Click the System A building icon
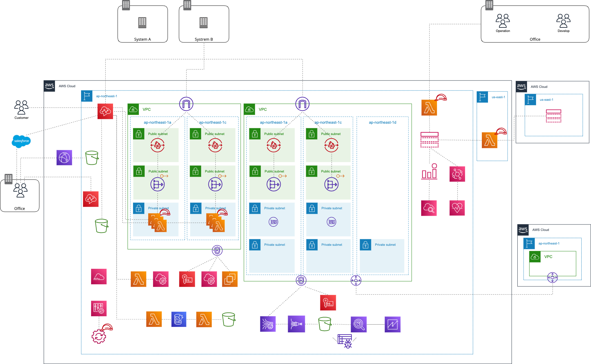Screen dimensions: 591x364 [142, 23]
